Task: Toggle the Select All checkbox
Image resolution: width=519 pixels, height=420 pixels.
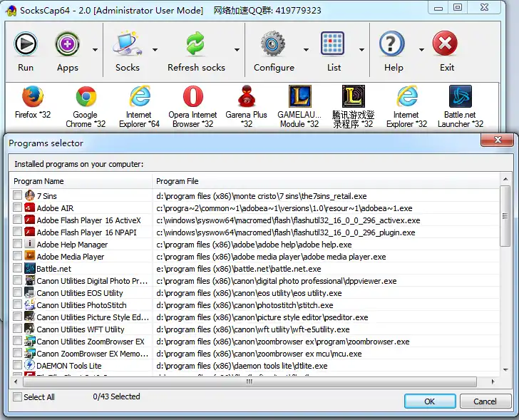Action: [17, 397]
